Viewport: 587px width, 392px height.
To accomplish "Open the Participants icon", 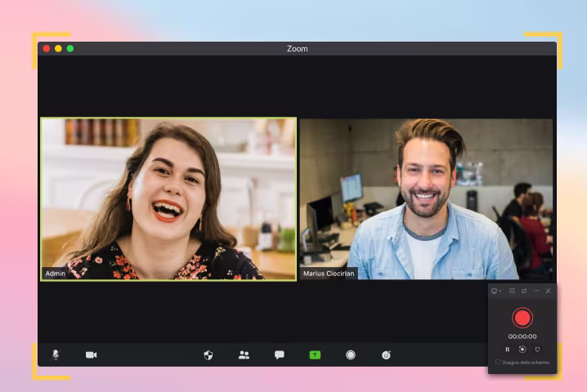I will point(244,354).
